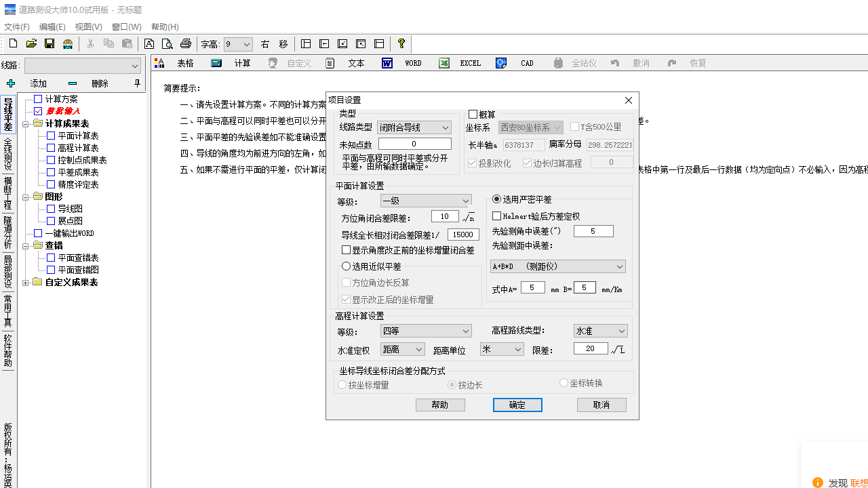Click the 确定 button

pos(517,405)
